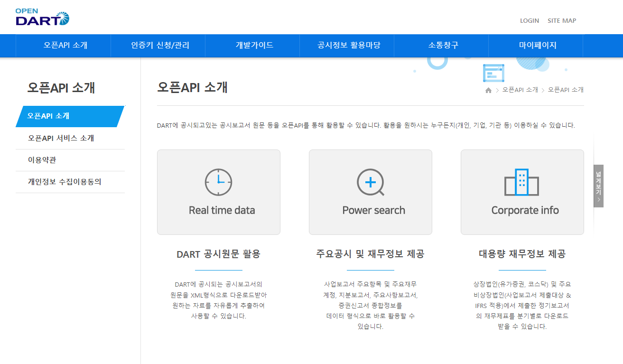Click the 주요공시 및 재무정보 제공 heading

pos(370,254)
